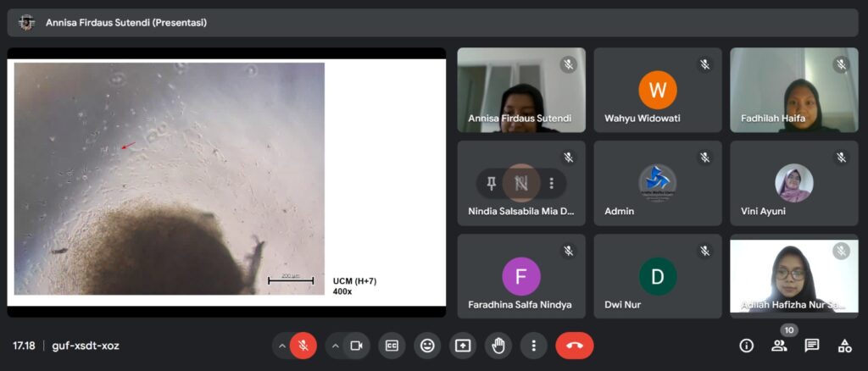Image resolution: width=868 pixels, height=371 pixels.
Task: Open three-dot options on Nindia Salsabila's tile
Action: (552, 183)
